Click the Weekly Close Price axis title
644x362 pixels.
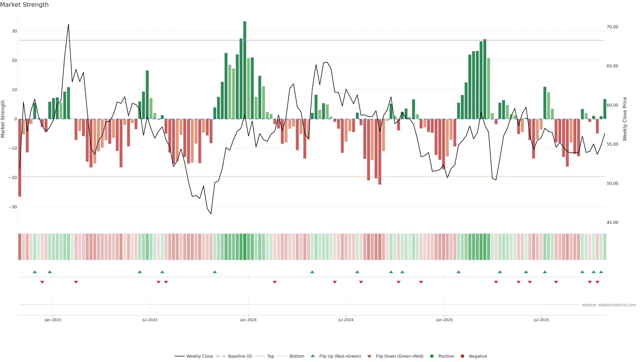click(625, 119)
